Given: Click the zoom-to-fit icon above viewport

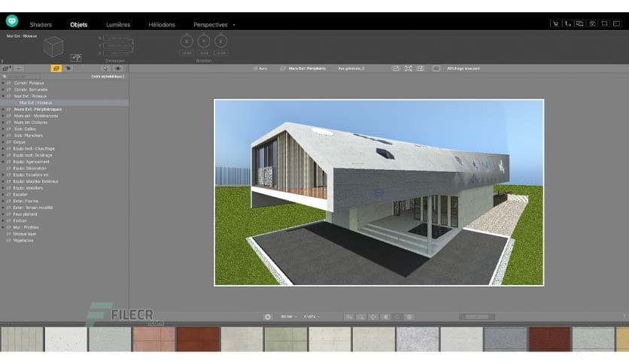Looking at the screenshot, I should click(x=408, y=68).
